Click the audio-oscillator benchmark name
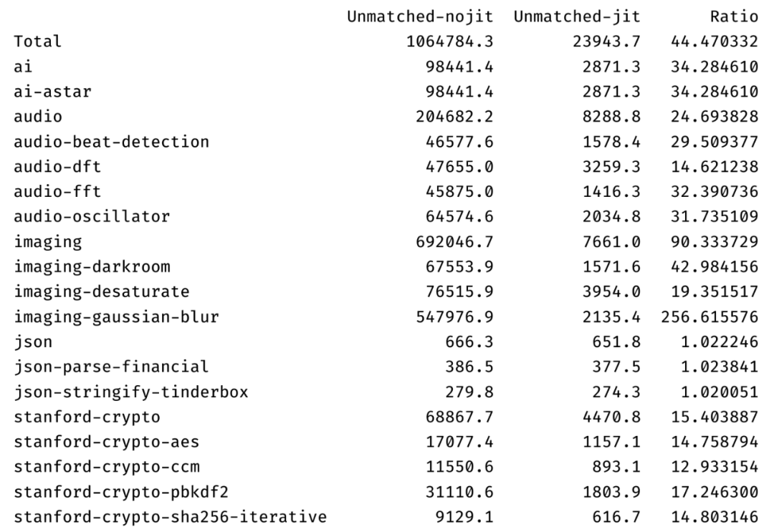 (92, 217)
